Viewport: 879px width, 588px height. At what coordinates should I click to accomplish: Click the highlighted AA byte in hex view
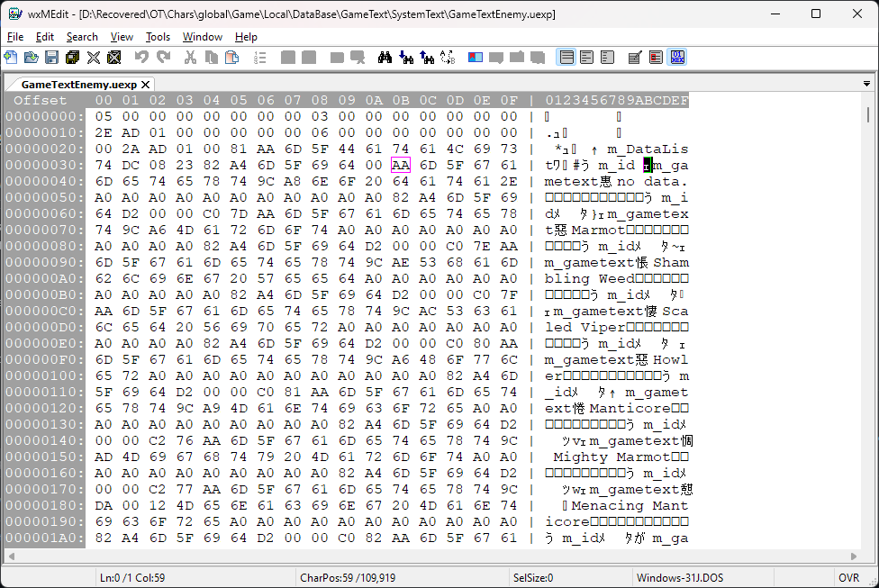399,165
